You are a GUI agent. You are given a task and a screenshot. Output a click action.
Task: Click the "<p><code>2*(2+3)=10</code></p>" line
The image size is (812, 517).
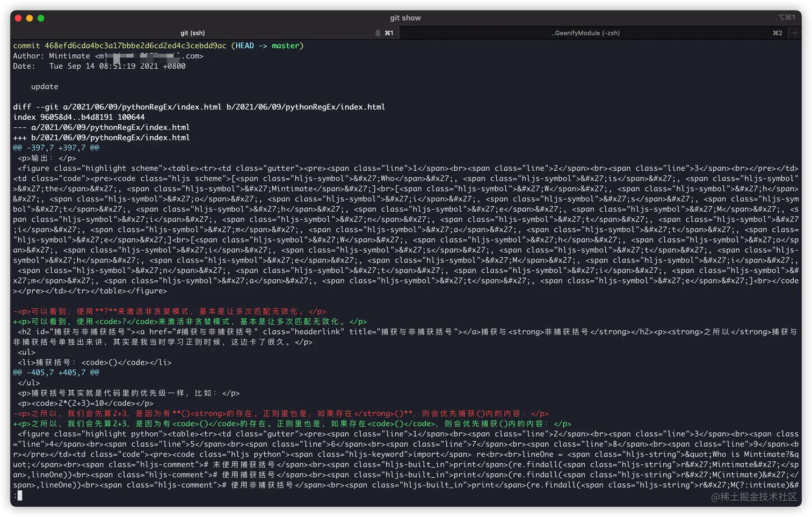point(85,403)
